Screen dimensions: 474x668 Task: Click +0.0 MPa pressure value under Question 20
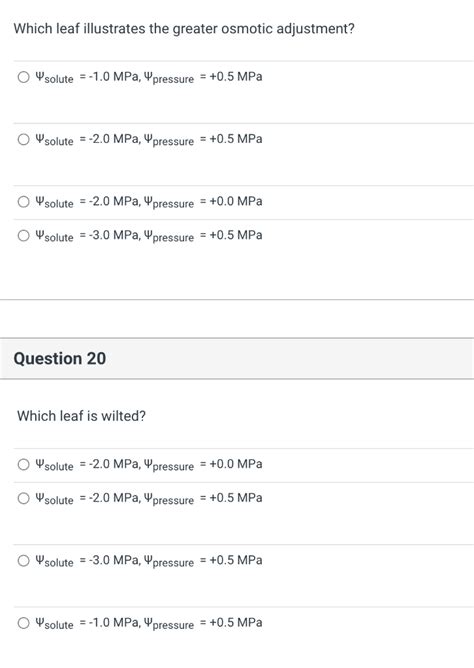(x=236, y=464)
